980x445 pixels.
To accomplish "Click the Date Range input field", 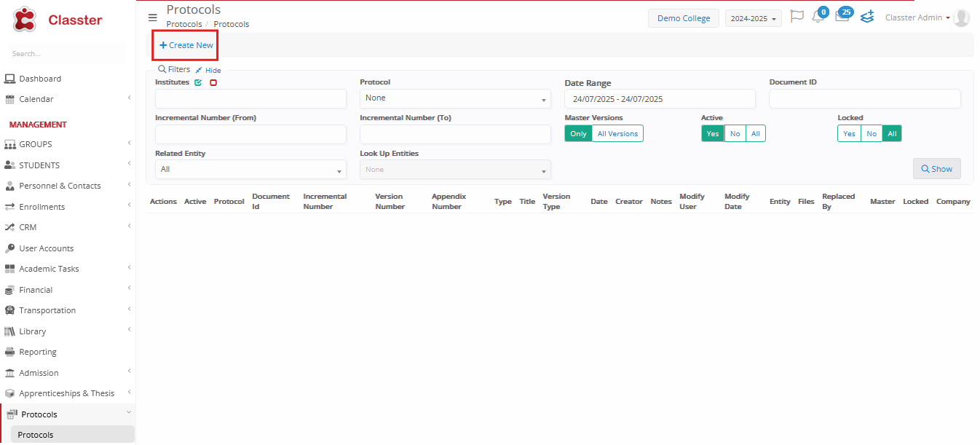I will [x=660, y=99].
